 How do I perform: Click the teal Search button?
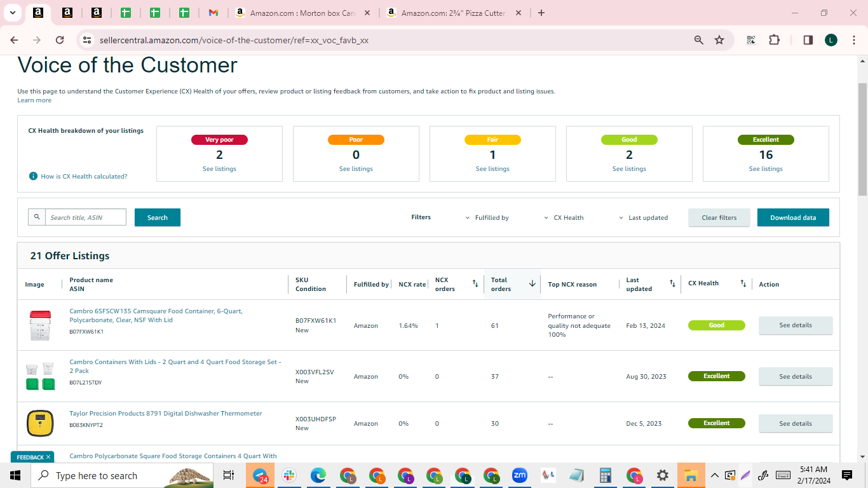pos(158,217)
